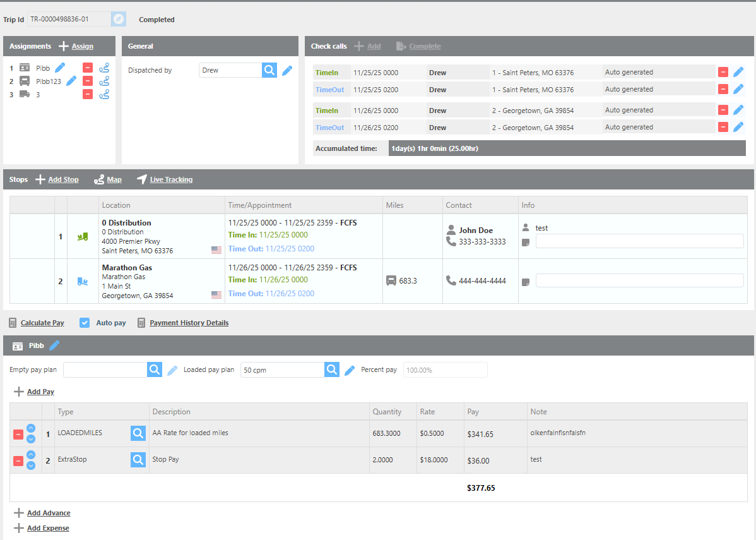Click the Marathon Gas stop note field
This screenshot has width=756, height=540.
(639, 280)
